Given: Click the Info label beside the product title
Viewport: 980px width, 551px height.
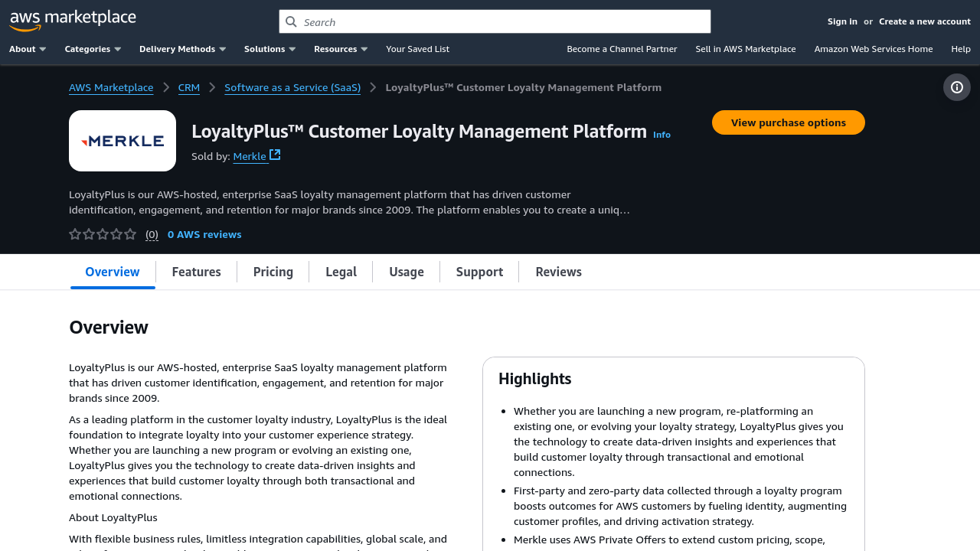Looking at the screenshot, I should pos(661,134).
